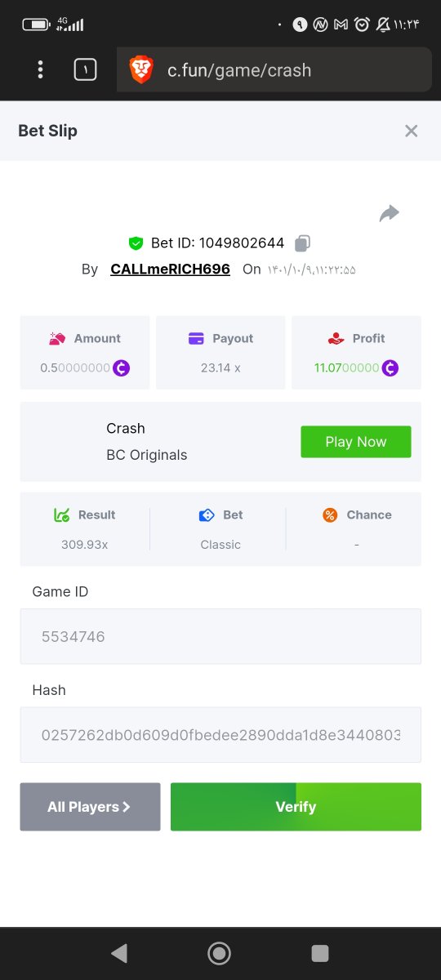Tap the share arrow icon
441x980 pixels.
390,213
